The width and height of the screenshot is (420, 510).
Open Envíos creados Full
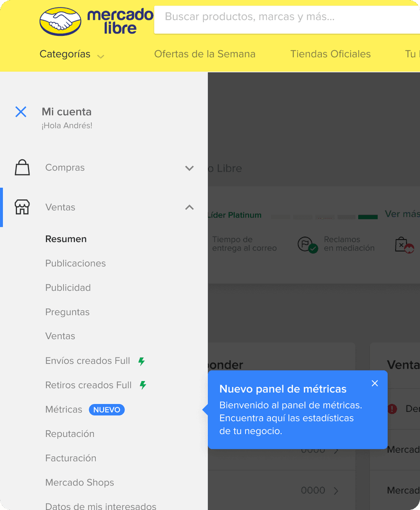[88, 361]
